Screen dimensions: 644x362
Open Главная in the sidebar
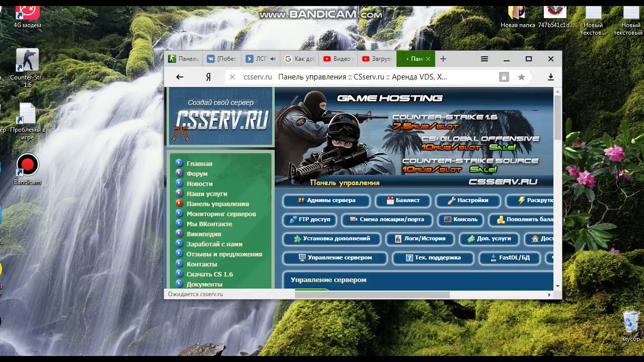[199, 163]
